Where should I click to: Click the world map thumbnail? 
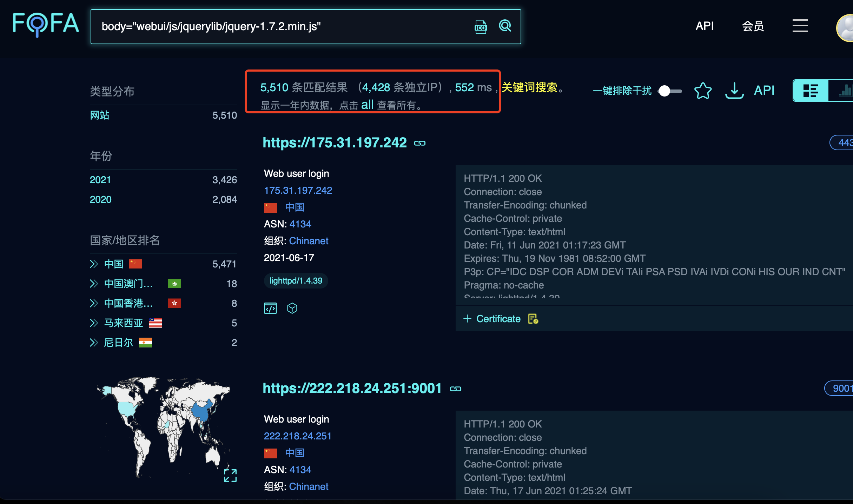(x=164, y=428)
